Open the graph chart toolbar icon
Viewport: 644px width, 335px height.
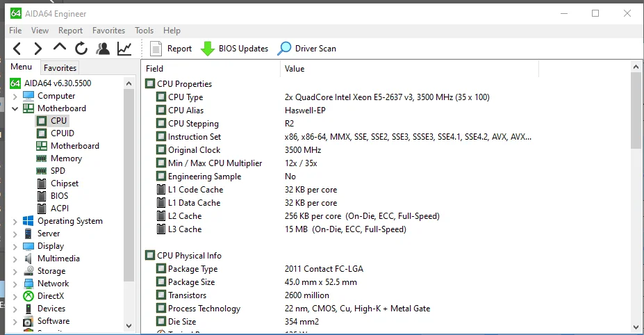point(124,49)
